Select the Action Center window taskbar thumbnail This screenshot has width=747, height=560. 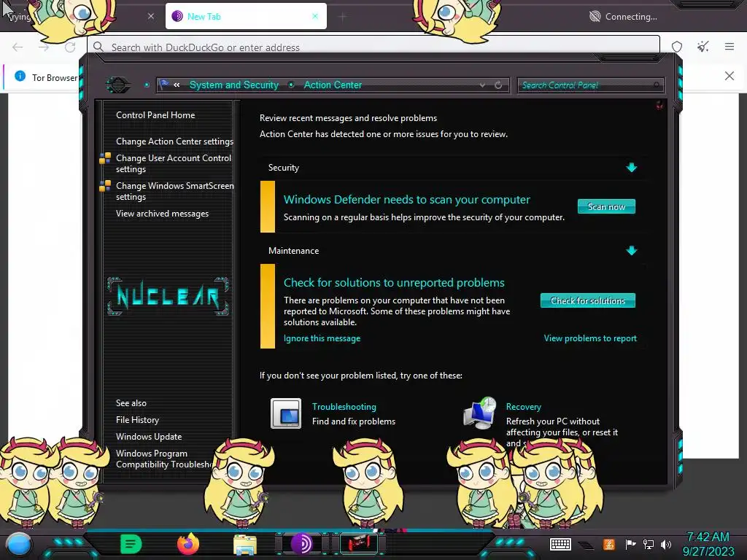coord(359,544)
